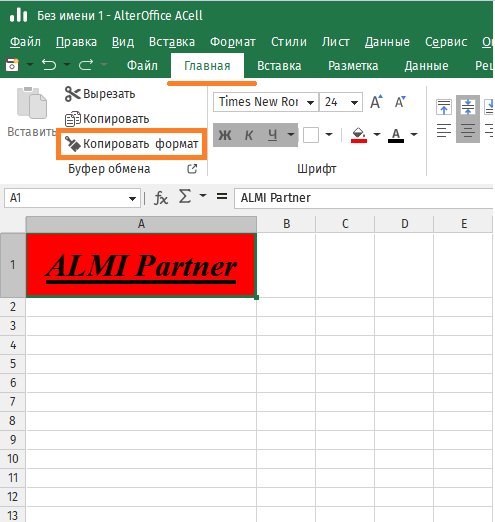Image resolution: width=495 pixels, height=522 pixels.
Task: Select column B header
Action: (x=286, y=224)
